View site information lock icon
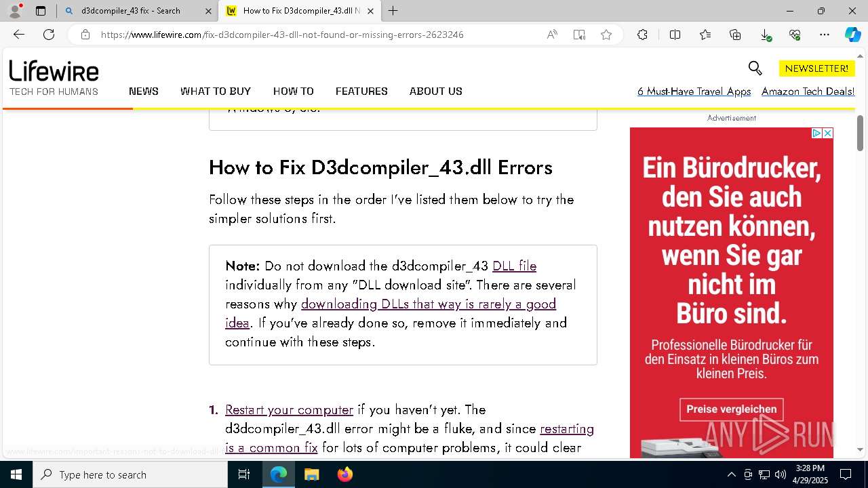The width and height of the screenshot is (868, 488). pos(85,35)
